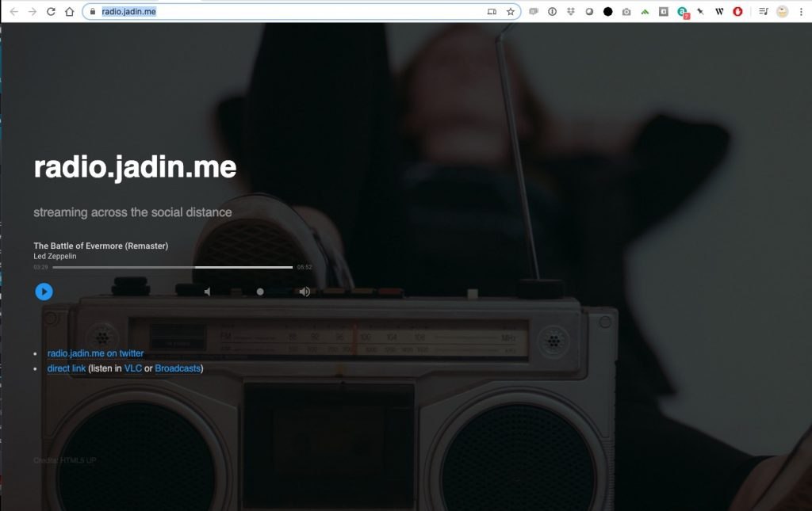The height and width of the screenshot is (511, 812).
Task: Open the grey square extension icon
Action: 664,11
